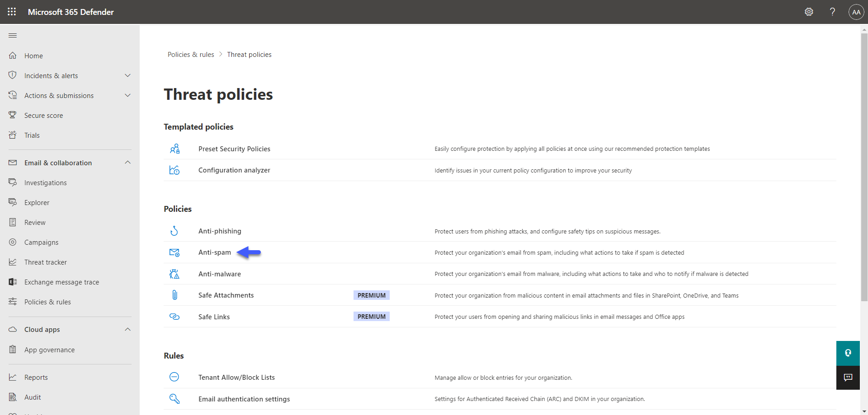The width and height of the screenshot is (868, 415).
Task: Click the Home house icon
Action: point(13,56)
